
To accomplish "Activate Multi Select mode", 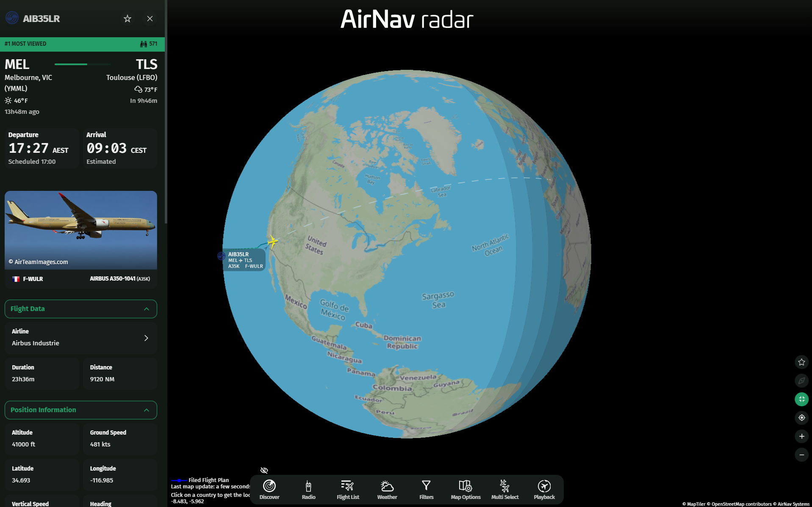I will (505, 490).
